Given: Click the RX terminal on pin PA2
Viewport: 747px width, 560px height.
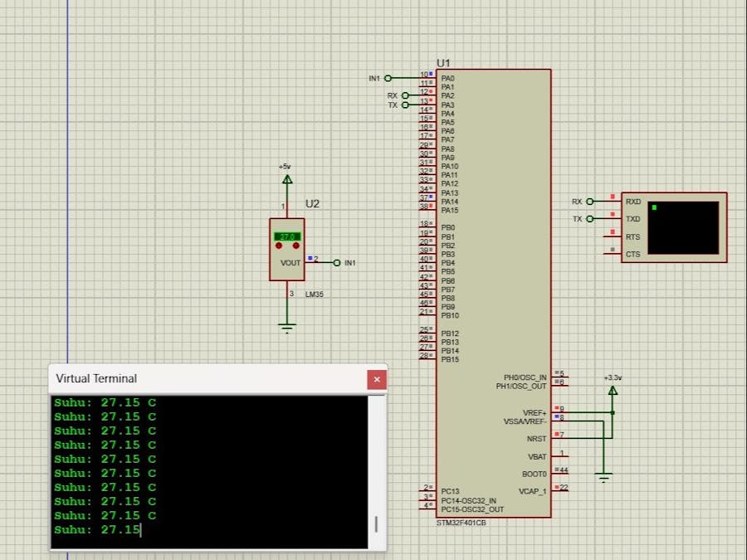Looking at the screenshot, I should coord(405,96).
